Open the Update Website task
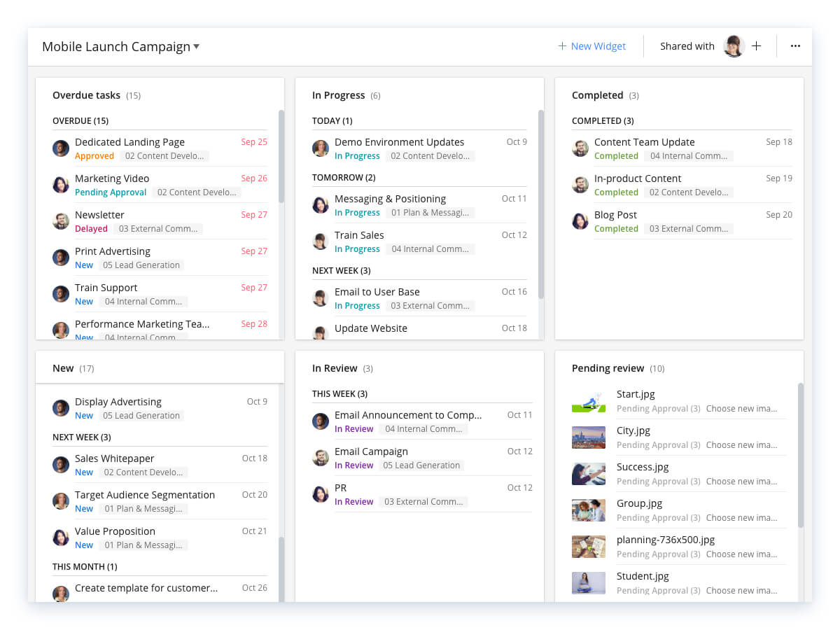 tap(371, 328)
